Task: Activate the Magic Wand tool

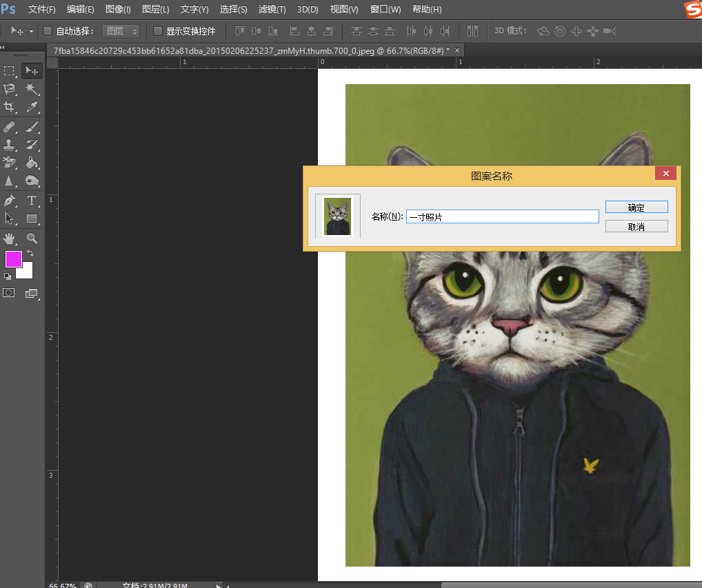Action: (32, 89)
